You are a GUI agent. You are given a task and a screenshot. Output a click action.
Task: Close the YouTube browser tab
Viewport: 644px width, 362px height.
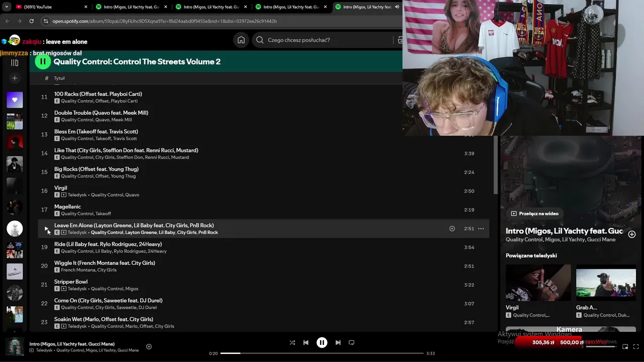[86, 7]
